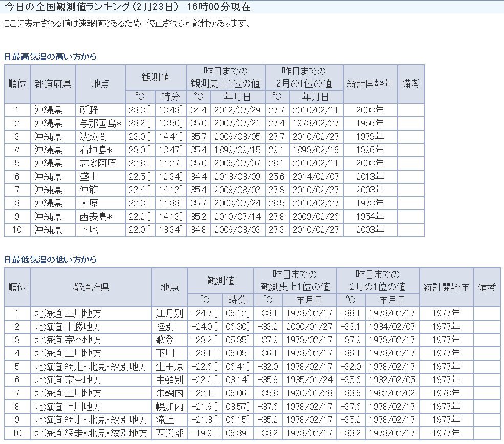
Task: Open the 与那国島 station entry
Action: pyautogui.click(x=99, y=123)
